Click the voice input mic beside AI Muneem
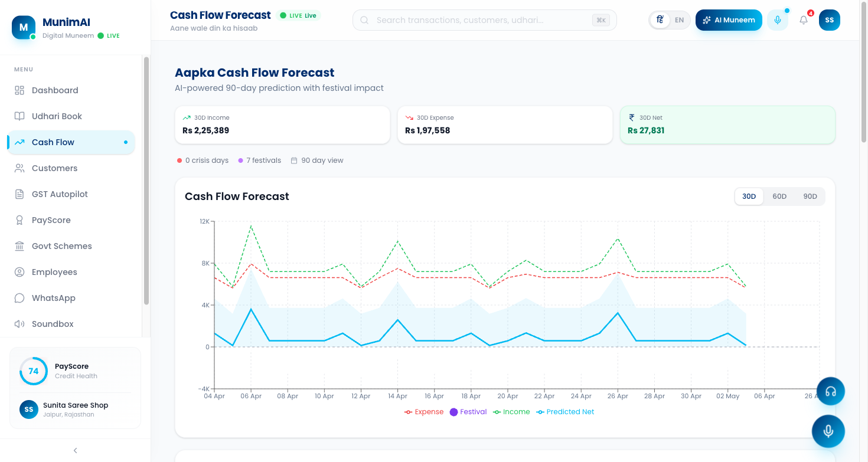 tap(777, 19)
